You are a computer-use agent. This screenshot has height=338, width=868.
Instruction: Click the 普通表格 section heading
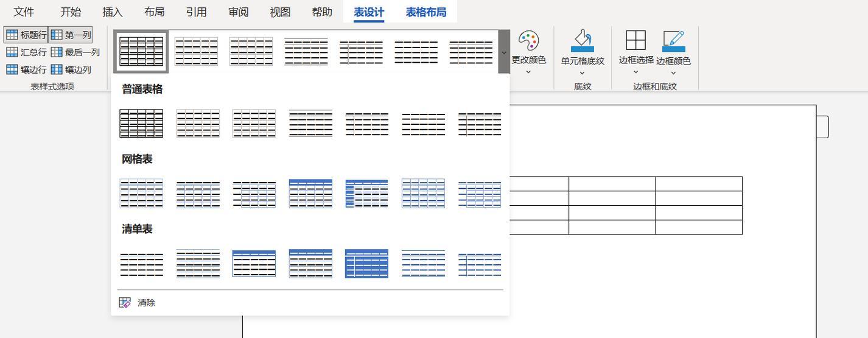tap(142, 90)
